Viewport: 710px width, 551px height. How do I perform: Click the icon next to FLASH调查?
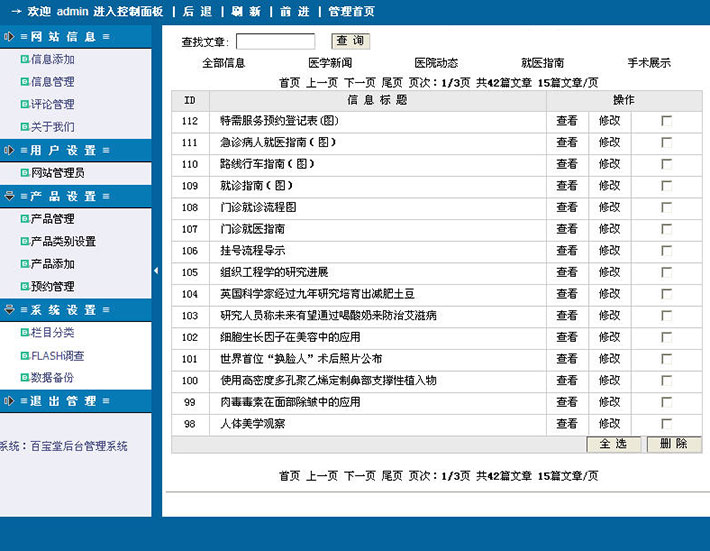[24, 355]
